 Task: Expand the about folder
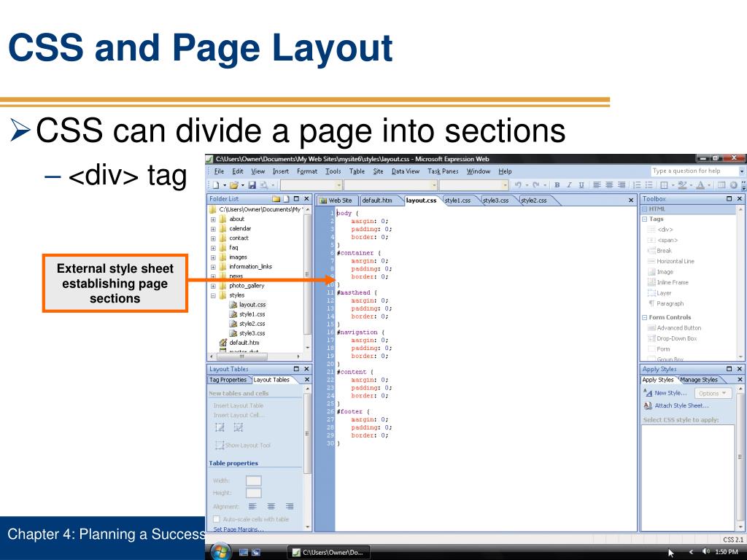click(x=214, y=219)
